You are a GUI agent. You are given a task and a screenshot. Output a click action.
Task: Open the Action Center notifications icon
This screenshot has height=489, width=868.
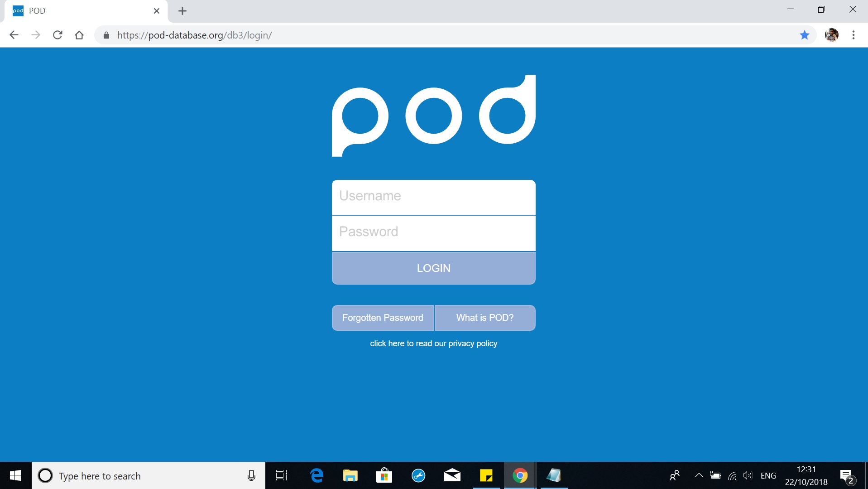[x=847, y=476]
